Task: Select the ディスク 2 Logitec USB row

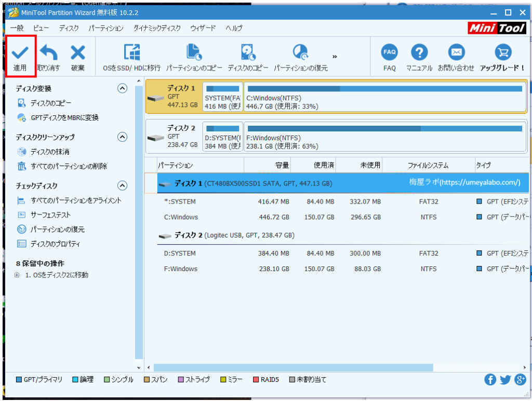Action: [343, 235]
